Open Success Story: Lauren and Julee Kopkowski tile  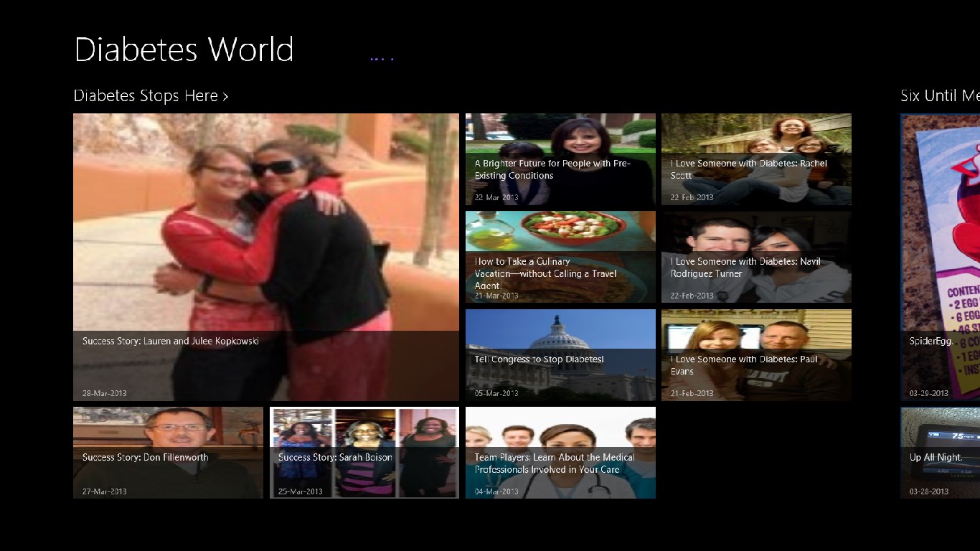265,256
